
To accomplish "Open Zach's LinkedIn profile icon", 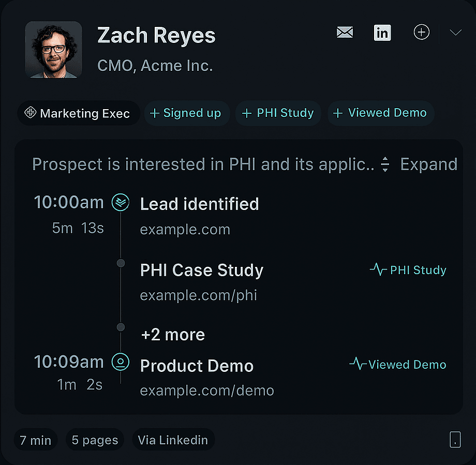I will 382,33.
